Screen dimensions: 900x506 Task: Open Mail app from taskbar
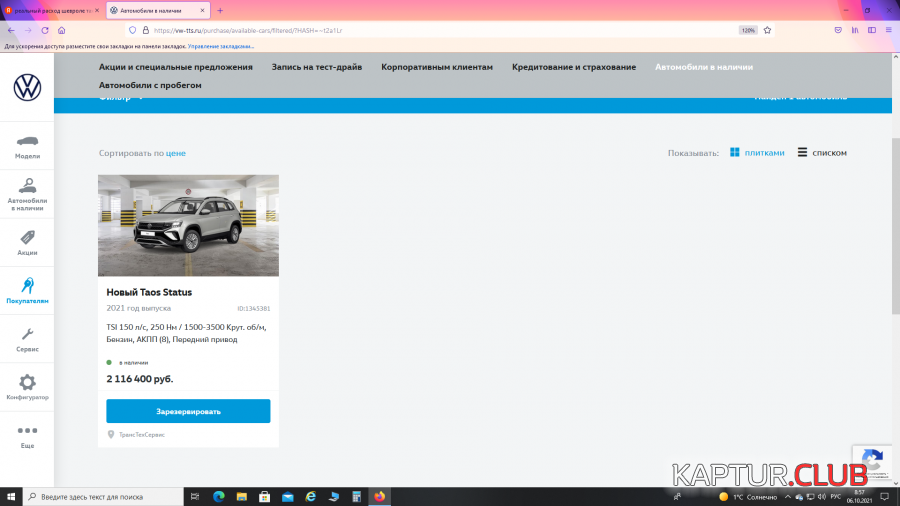point(288,496)
